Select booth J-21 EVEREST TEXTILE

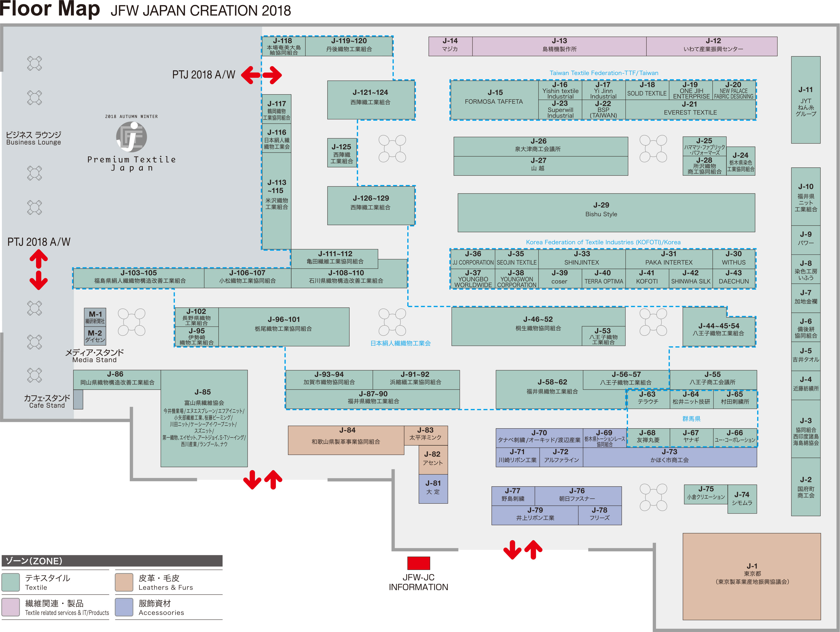(x=690, y=110)
